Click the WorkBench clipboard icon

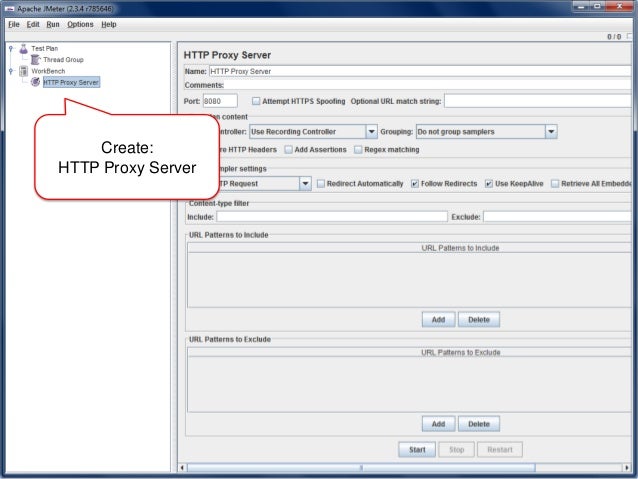(x=24, y=71)
